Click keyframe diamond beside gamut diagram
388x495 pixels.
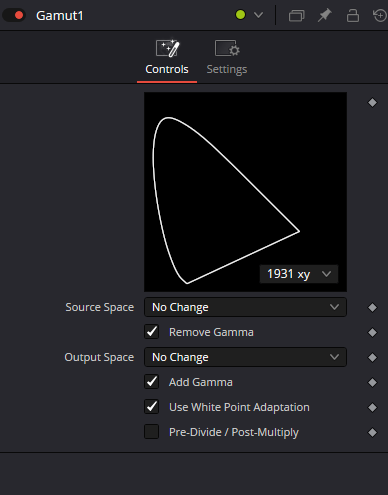click(x=372, y=103)
